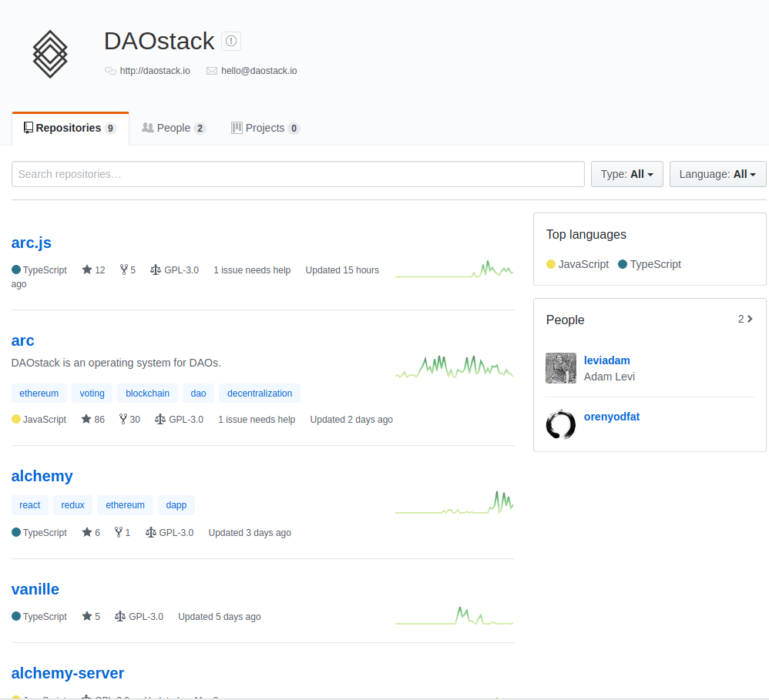Switch to the Projects tab

click(x=265, y=129)
